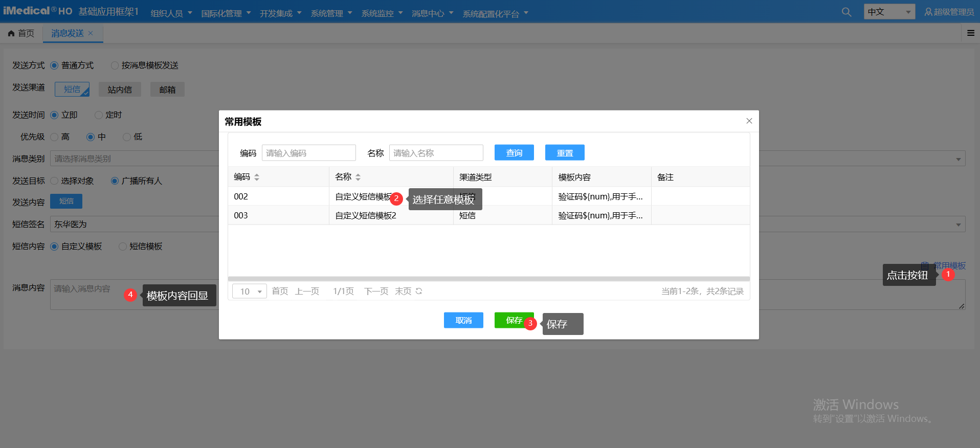Click the home icon beside 首页
The image size is (980, 448).
(11, 33)
